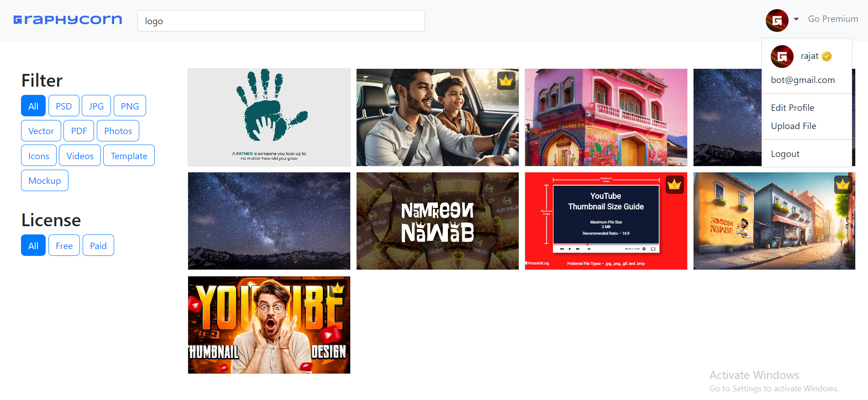
Task: Show only Paid license items
Action: 98,245
